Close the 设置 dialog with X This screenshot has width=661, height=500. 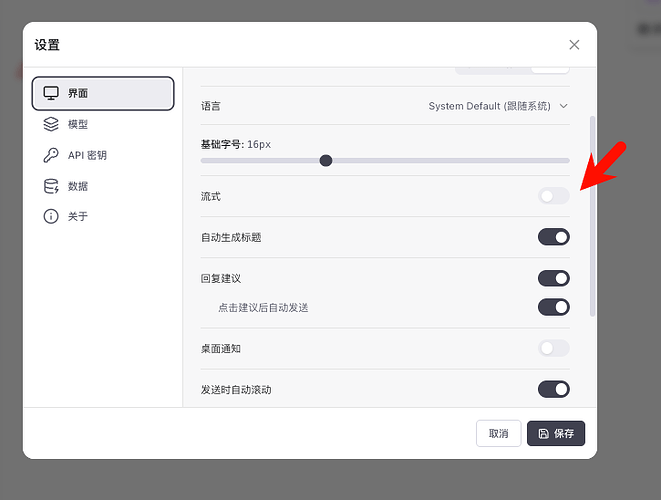[x=574, y=45]
